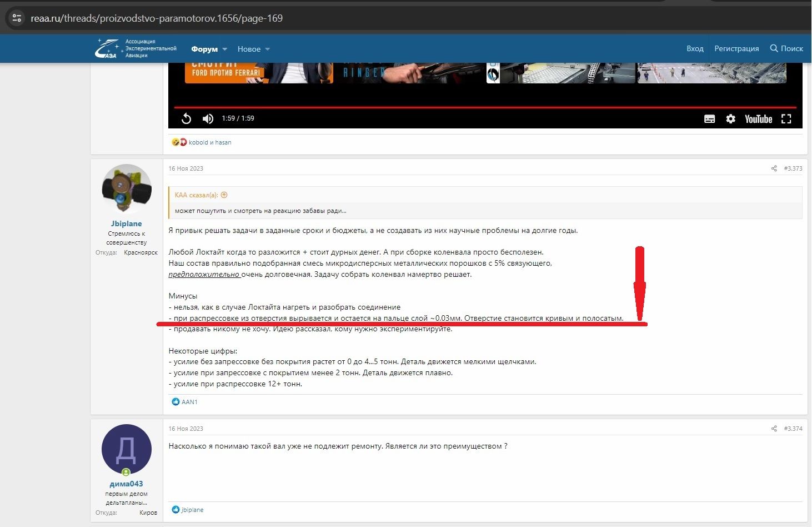This screenshot has width=812, height=527.
Task: Replay the YouTube video
Action: coord(186,118)
